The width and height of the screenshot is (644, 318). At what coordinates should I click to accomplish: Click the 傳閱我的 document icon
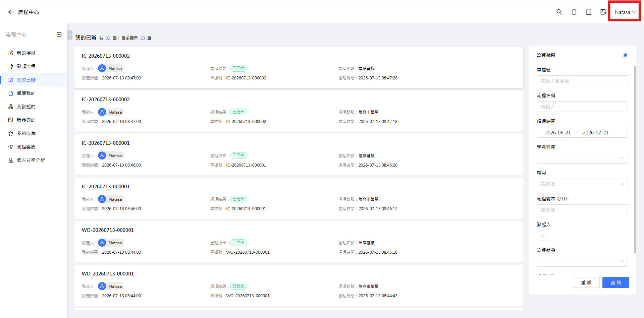[11, 93]
